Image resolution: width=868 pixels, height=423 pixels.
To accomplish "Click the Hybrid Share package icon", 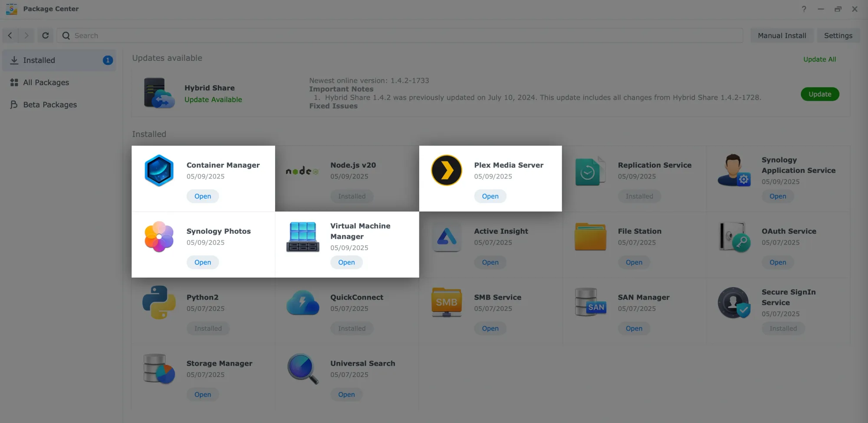I will [159, 93].
